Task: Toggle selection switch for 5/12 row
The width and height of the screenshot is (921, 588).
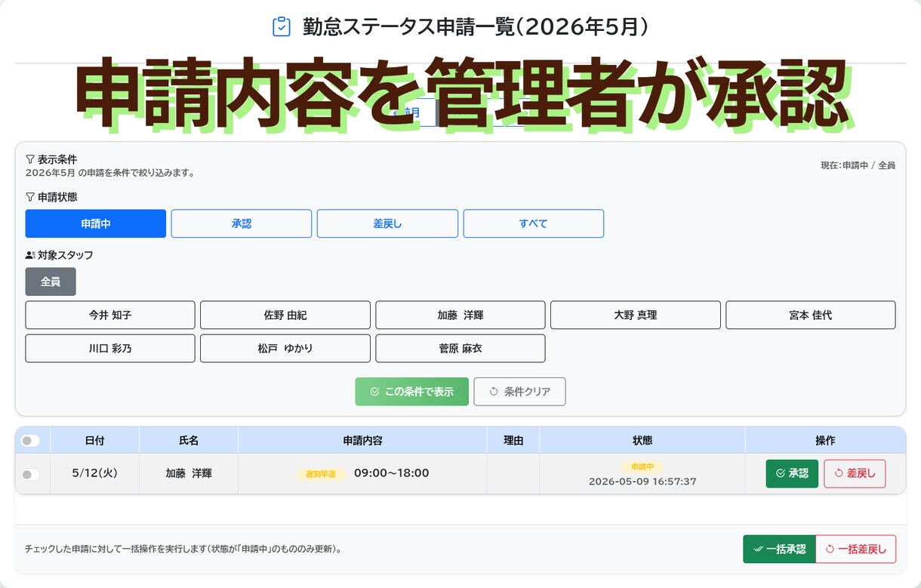Action: [30, 474]
